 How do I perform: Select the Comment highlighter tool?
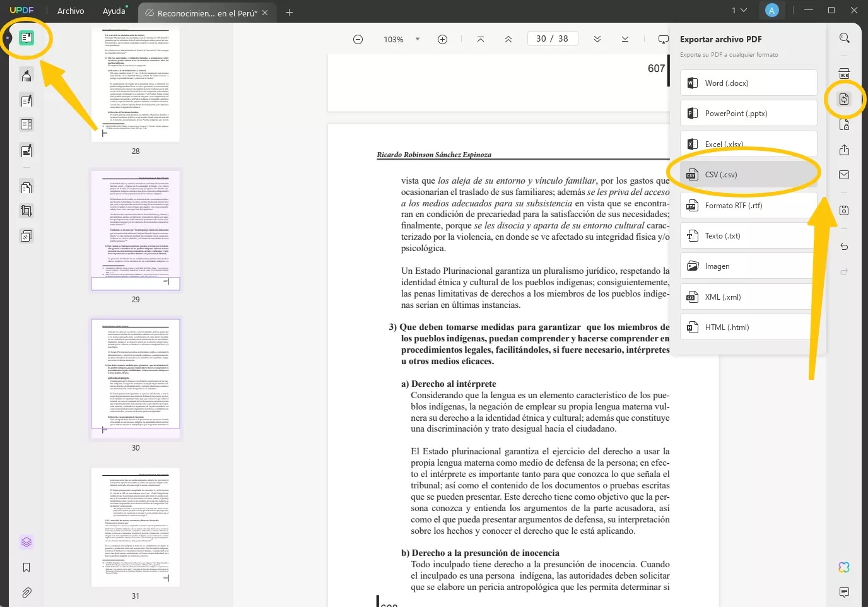click(x=26, y=76)
